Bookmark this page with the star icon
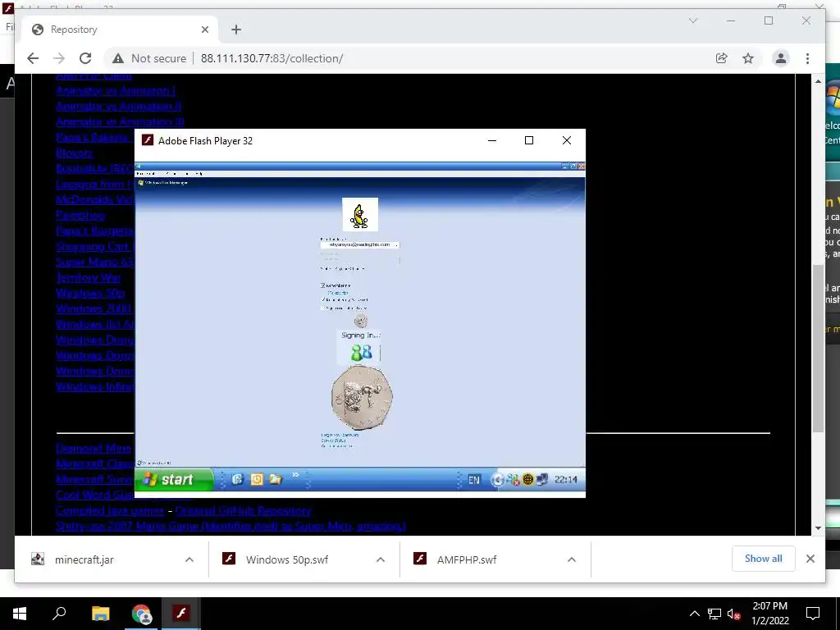The image size is (840, 630). (748, 58)
